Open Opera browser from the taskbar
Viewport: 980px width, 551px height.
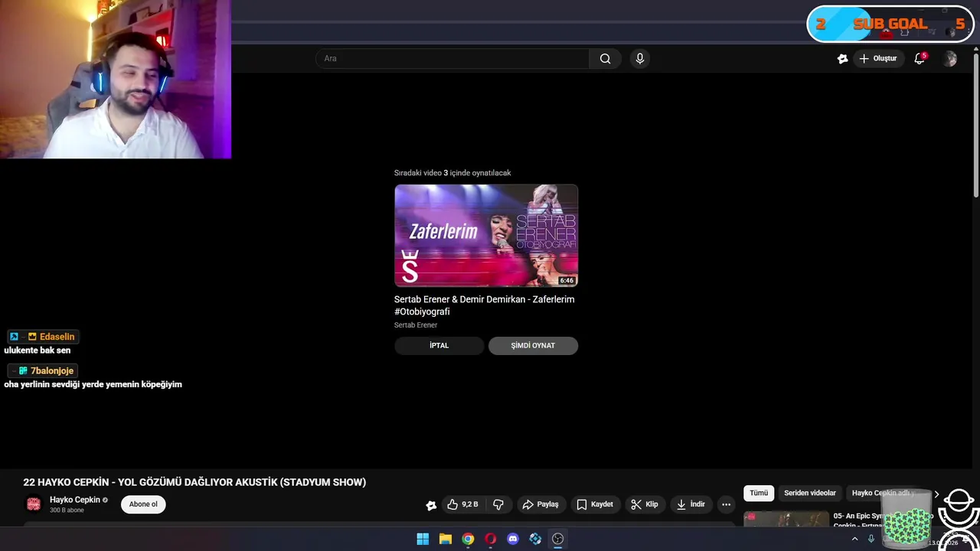(490, 539)
